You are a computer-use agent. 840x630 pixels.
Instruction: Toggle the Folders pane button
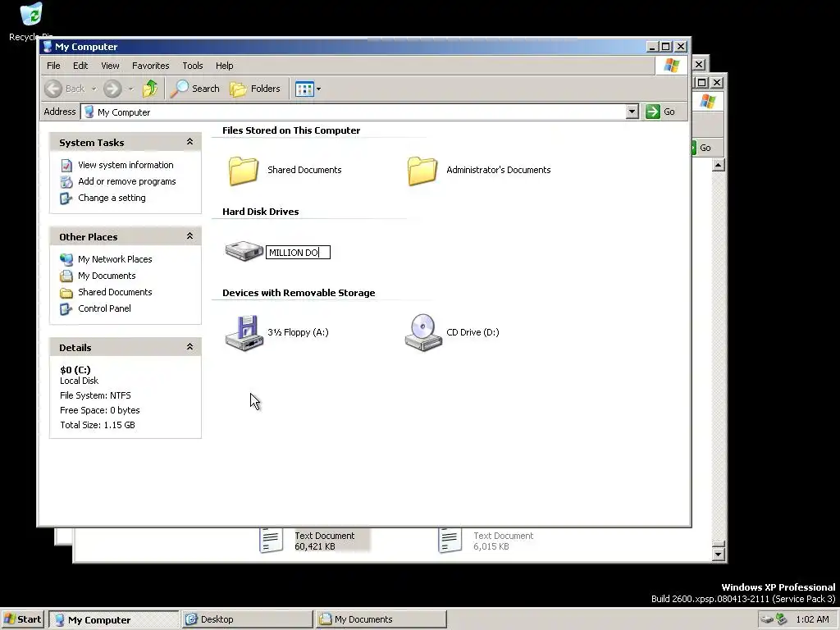255,89
